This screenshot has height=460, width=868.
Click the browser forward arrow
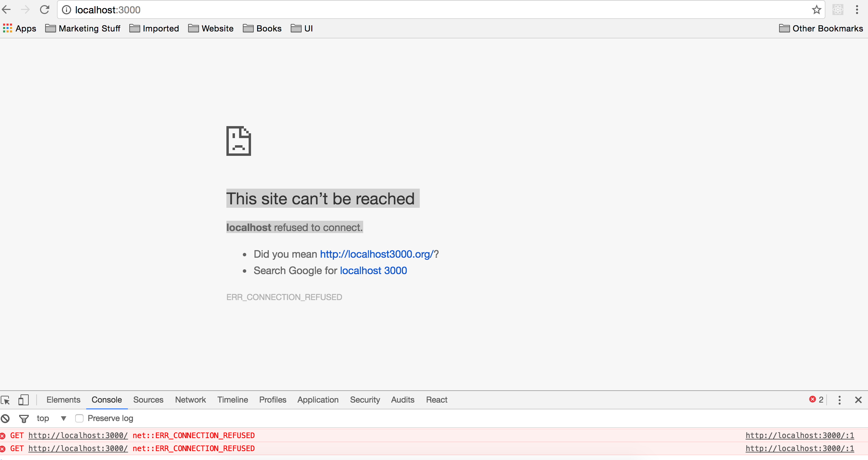pyautogui.click(x=25, y=10)
